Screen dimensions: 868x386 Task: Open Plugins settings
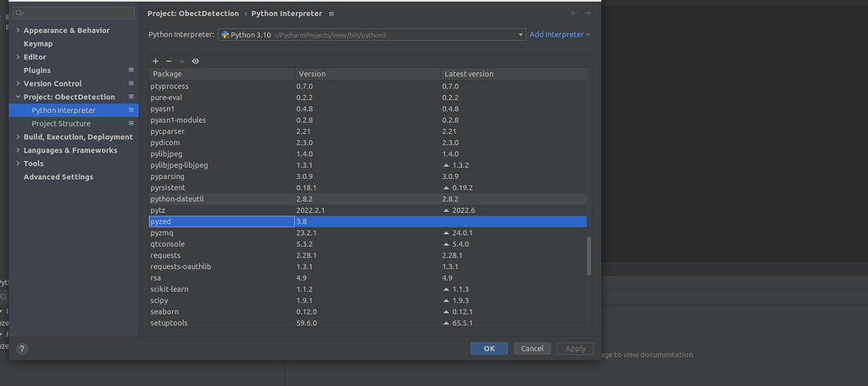(x=37, y=70)
